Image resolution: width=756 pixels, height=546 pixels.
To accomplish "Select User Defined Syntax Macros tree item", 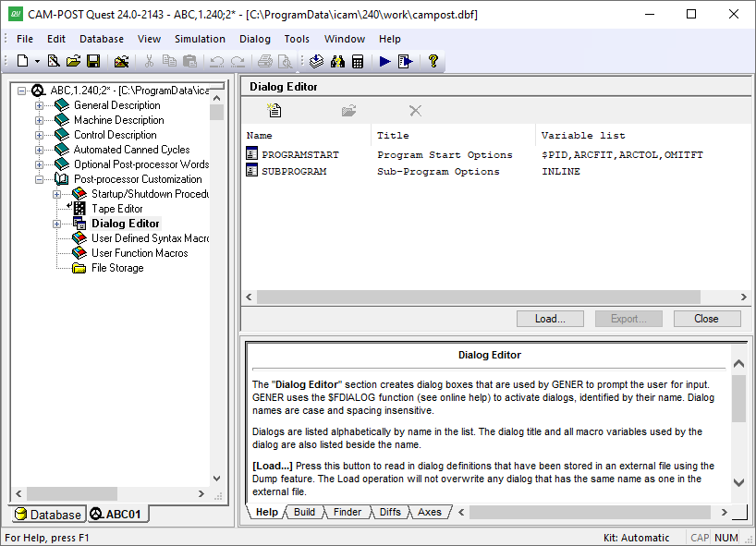I will click(x=150, y=238).
